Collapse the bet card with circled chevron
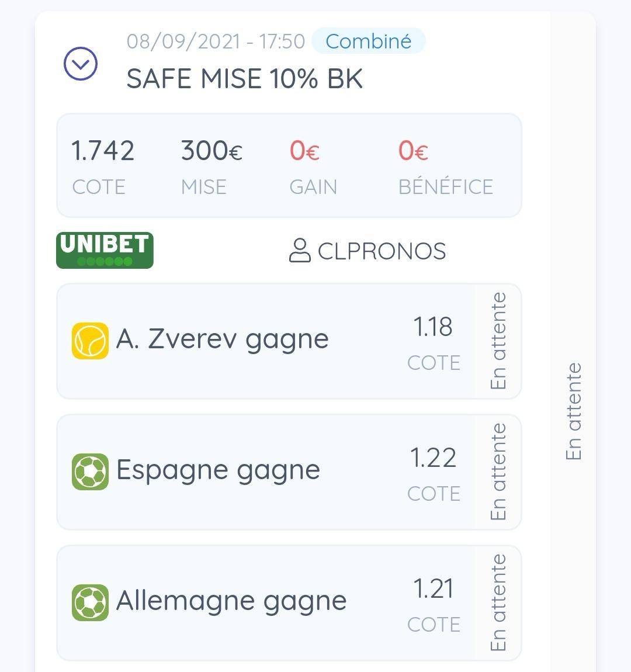 tap(81, 64)
